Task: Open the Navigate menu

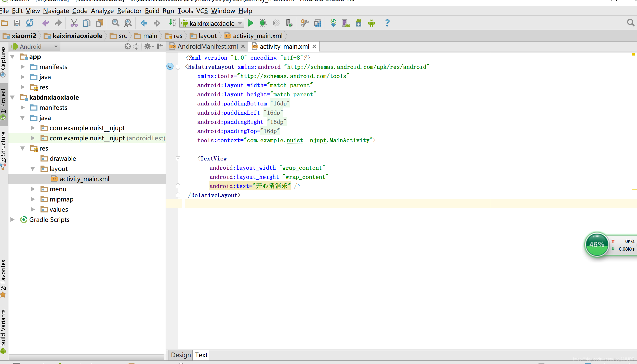Action: 56,11
